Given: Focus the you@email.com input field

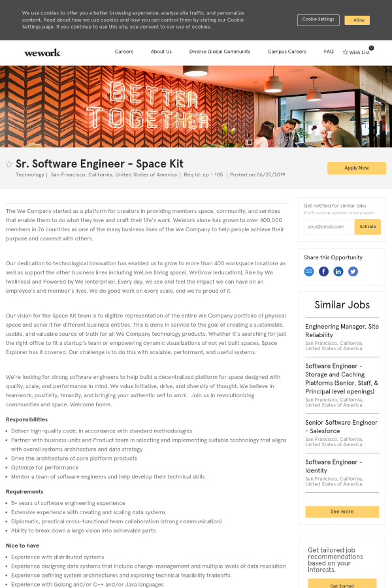Looking at the screenshot, I should click(x=329, y=227).
